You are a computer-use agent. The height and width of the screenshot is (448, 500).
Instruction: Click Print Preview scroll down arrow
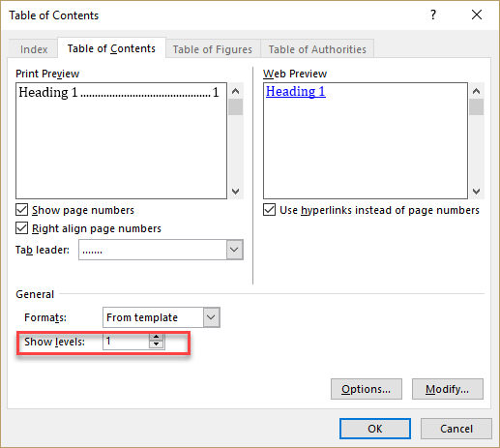point(236,191)
